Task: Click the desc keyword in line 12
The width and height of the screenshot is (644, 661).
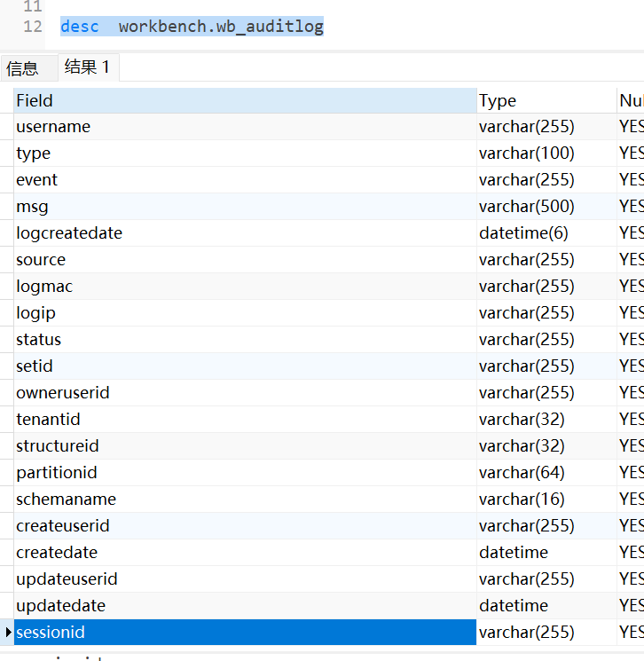Action: [80, 27]
